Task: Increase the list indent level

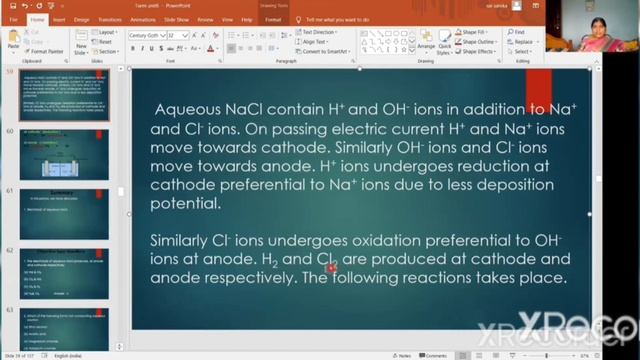Action: 272,36
